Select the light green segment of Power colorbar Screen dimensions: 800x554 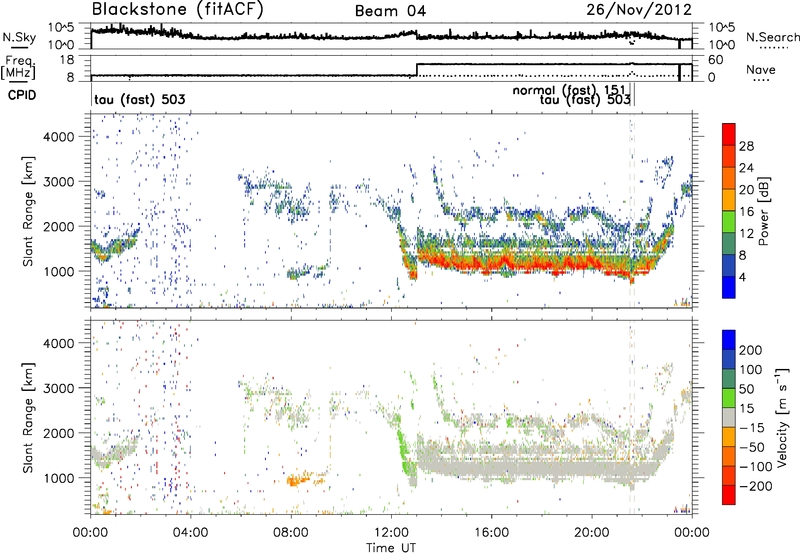[x=729, y=222]
